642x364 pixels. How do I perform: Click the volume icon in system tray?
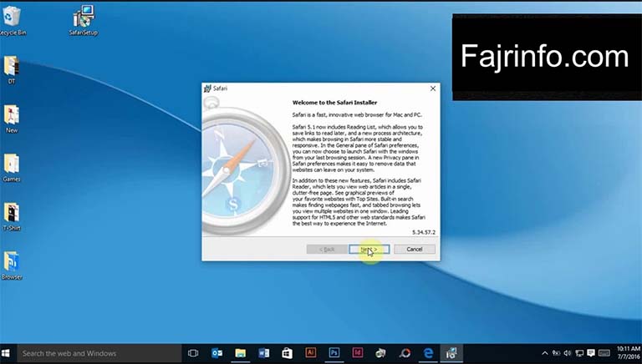[x=568, y=353]
